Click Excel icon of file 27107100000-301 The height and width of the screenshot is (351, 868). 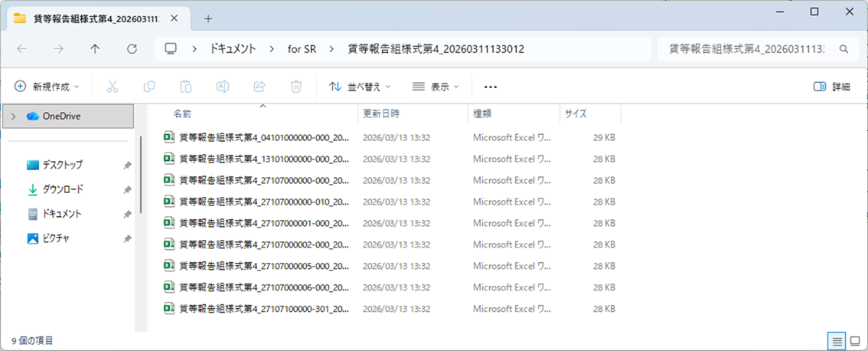(x=169, y=308)
